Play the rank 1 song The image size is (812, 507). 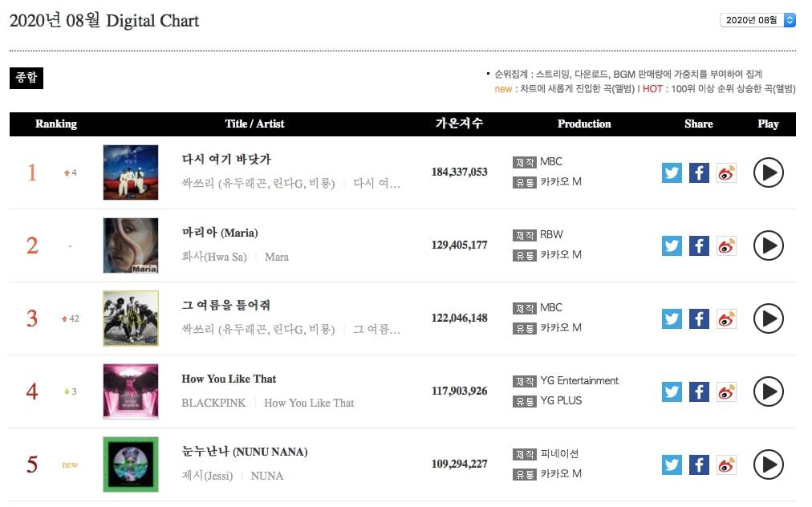coord(768,172)
